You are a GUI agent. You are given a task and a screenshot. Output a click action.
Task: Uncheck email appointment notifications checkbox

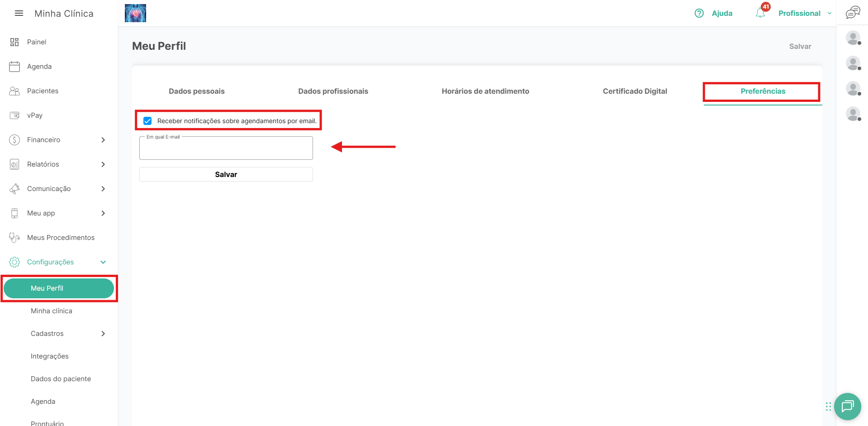coord(147,121)
